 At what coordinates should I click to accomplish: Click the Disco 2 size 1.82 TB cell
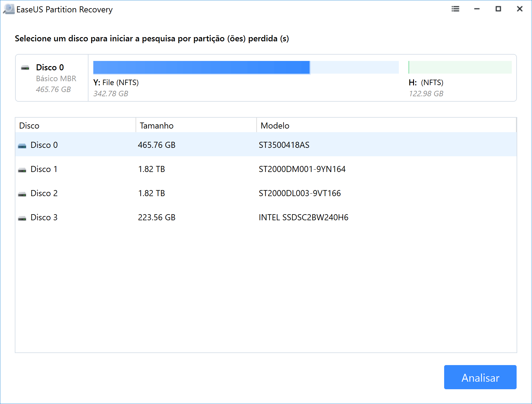coord(152,193)
